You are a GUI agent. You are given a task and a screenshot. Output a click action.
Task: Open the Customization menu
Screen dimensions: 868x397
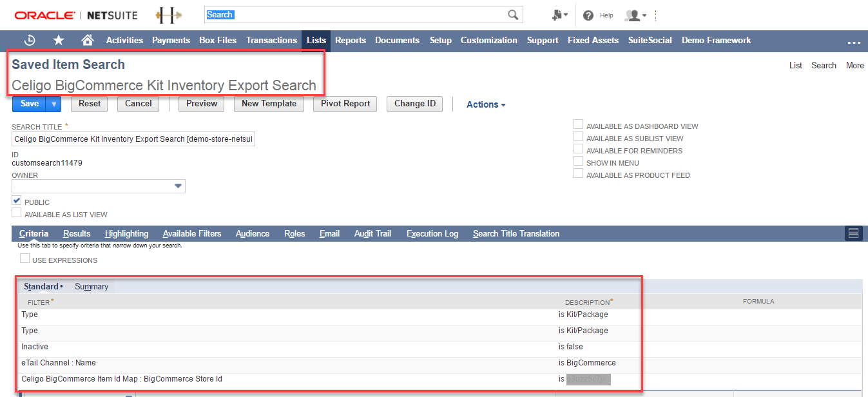(488, 40)
